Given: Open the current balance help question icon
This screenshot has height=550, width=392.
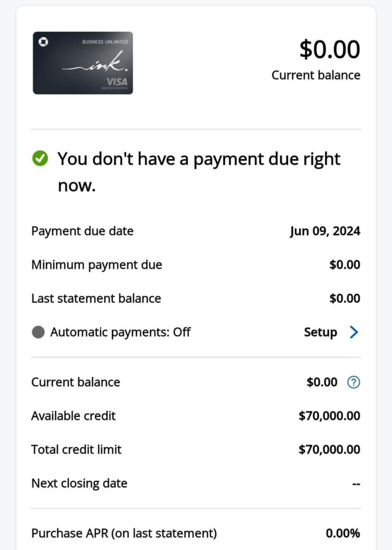Looking at the screenshot, I should pos(353,382).
